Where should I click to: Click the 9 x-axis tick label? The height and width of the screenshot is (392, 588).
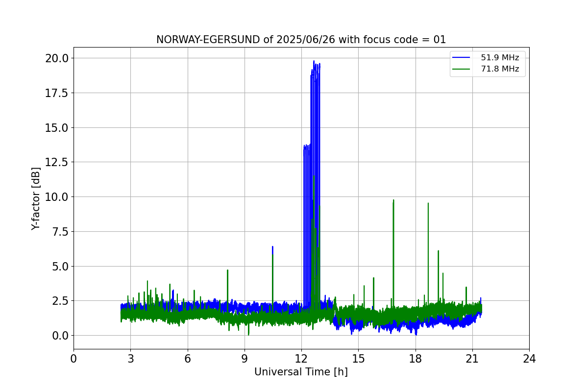245,359
